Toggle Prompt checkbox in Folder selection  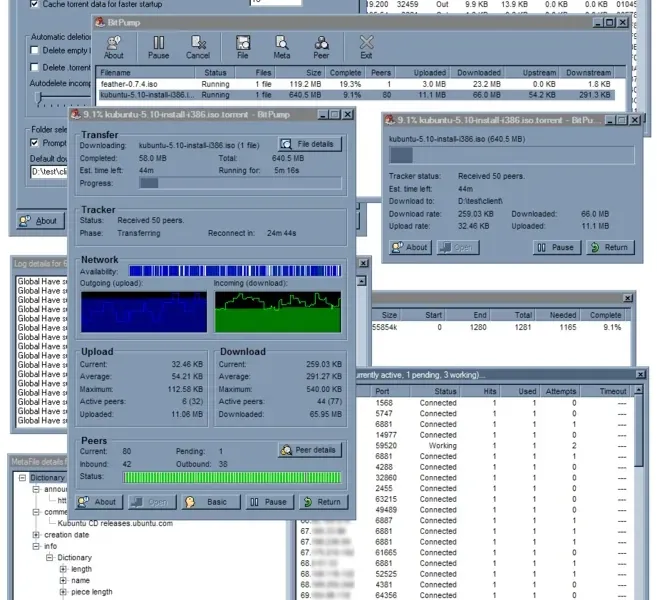[34, 143]
